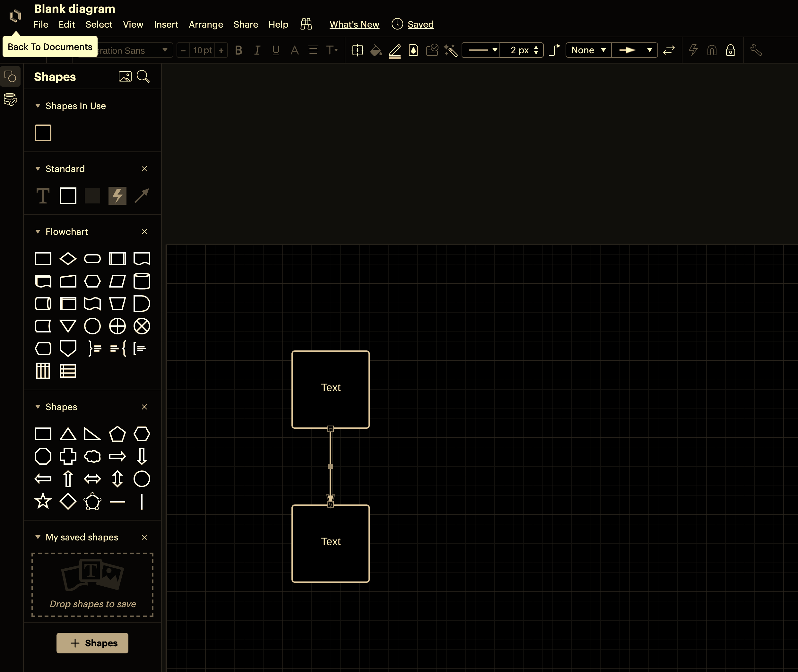
Task: Toggle the shape lock tool
Action: (731, 50)
